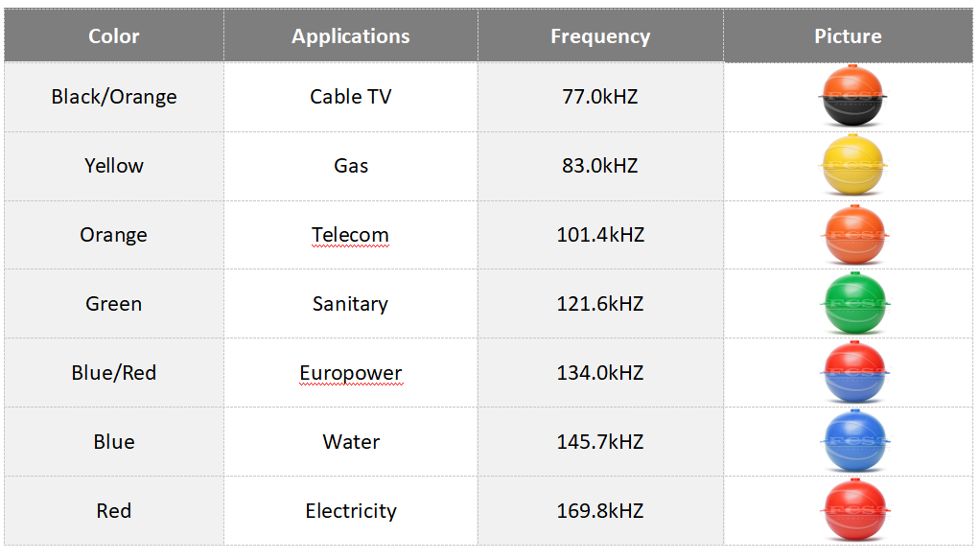Click the underlined Europower word

point(350,373)
